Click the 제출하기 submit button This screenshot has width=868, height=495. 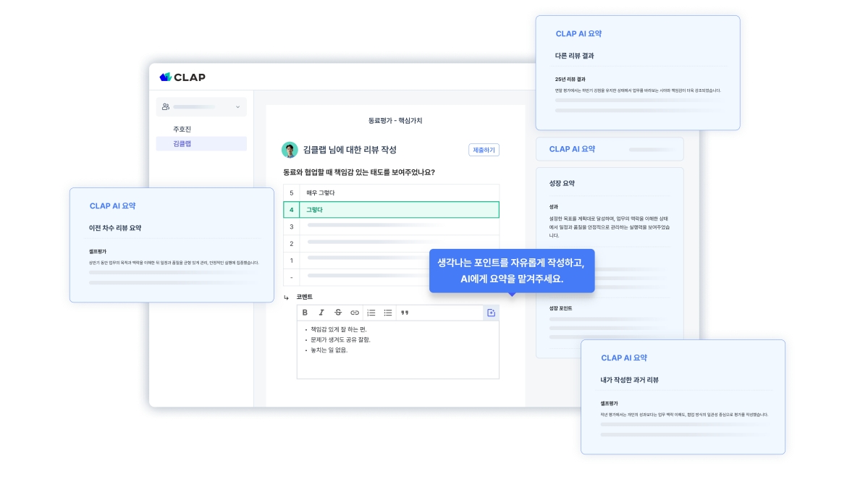484,150
